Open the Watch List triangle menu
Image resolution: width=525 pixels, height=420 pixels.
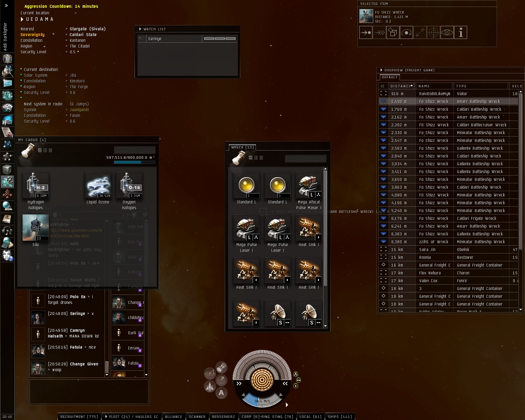tap(140, 29)
